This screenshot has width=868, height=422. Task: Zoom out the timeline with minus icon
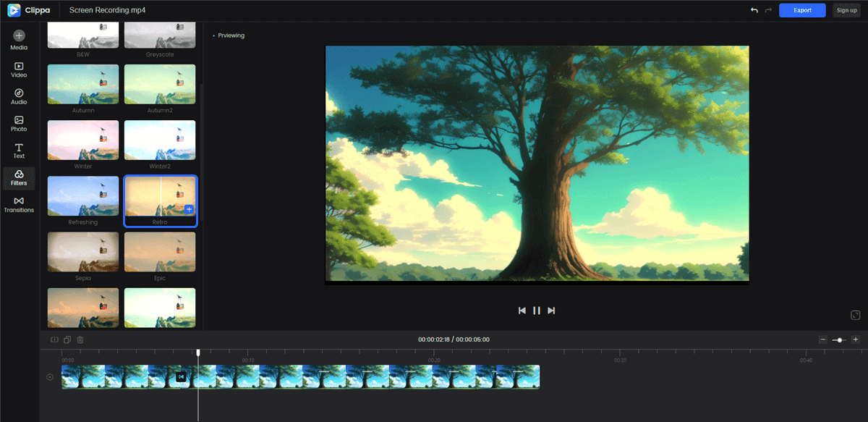(x=822, y=339)
